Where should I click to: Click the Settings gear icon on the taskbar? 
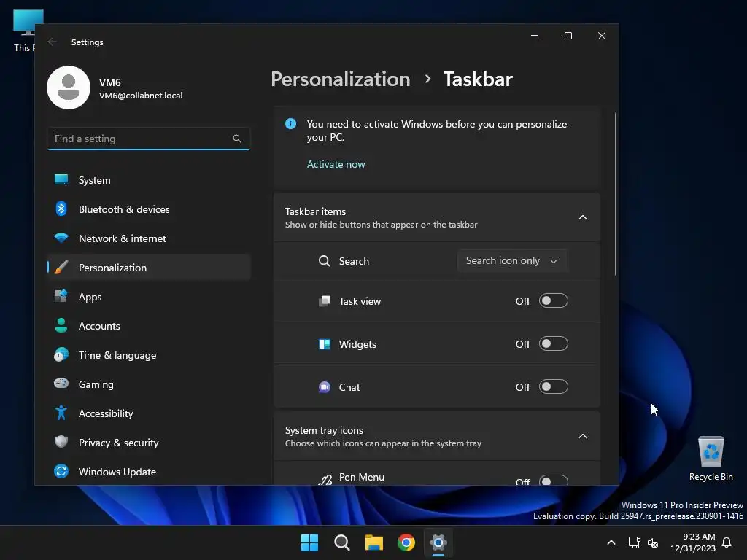tap(438, 542)
